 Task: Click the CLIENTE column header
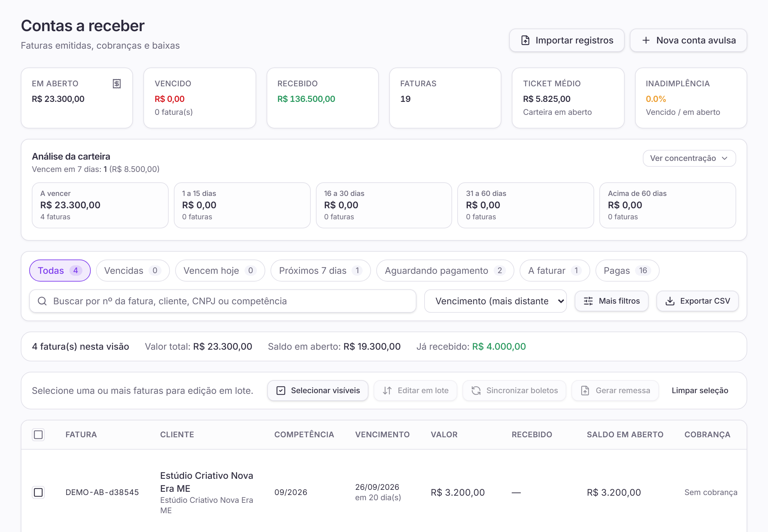pos(177,434)
